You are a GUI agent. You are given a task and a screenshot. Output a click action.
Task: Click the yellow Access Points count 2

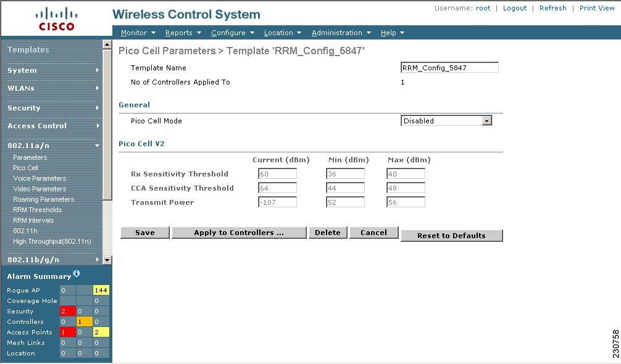pos(101,332)
